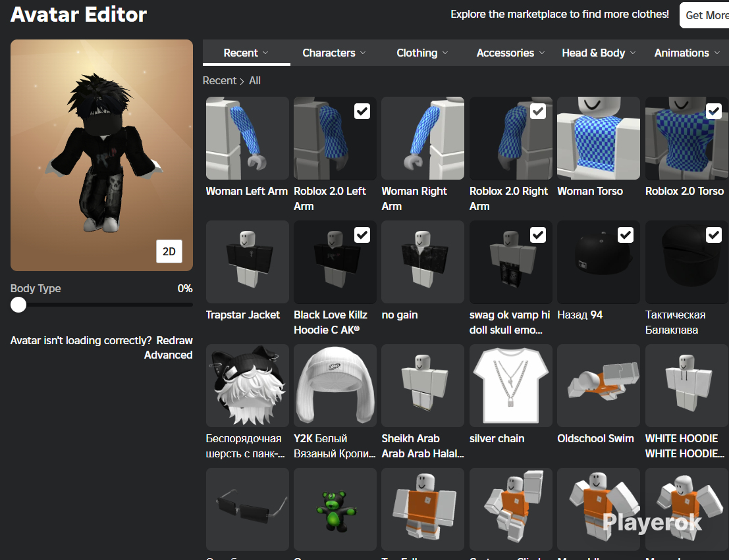729x560 pixels.
Task: Toggle the 2D avatar view button
Action: coord(169,251)
